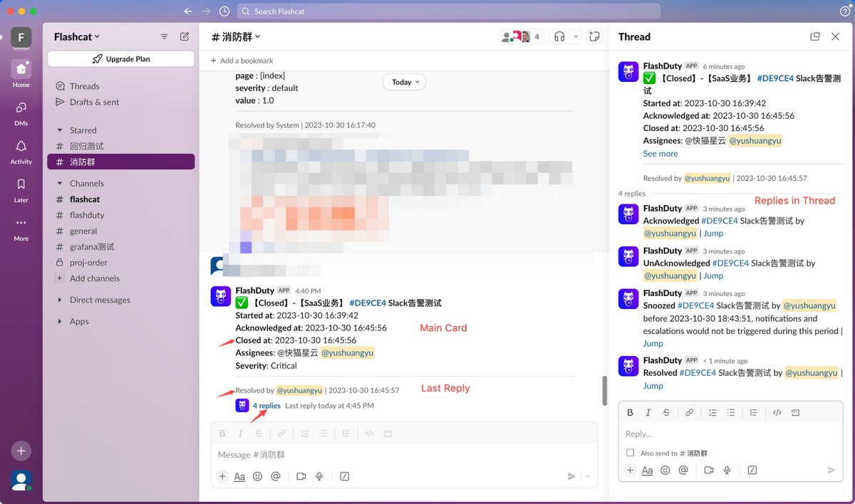Open emoji picker in thread reply composer

click(x=665, y=470)
